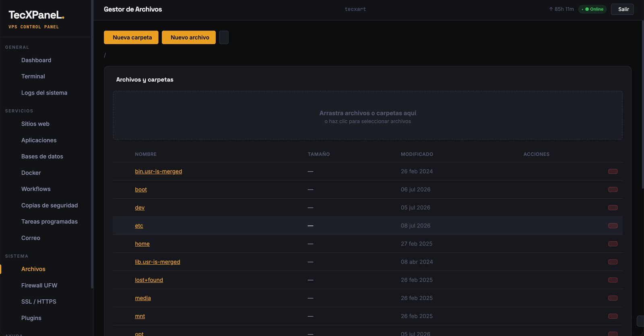The image size is (644, 336).
Task: Click the blank square button beside Nuevo archivo
Action: (x=224, y=37)
